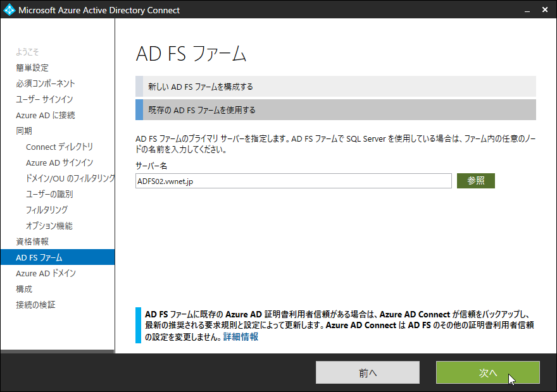
Task: Select 構成 step in sidebar
Action: (x=24, y=289)
